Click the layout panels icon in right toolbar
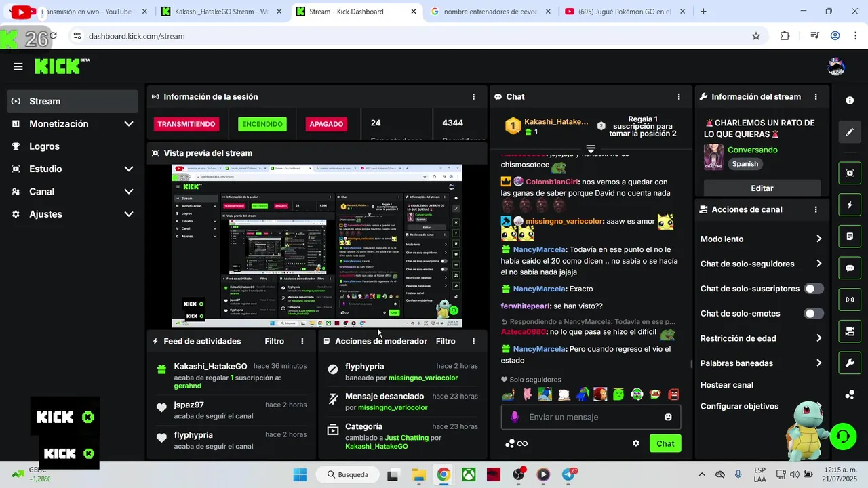 click(x=850, y=331)
